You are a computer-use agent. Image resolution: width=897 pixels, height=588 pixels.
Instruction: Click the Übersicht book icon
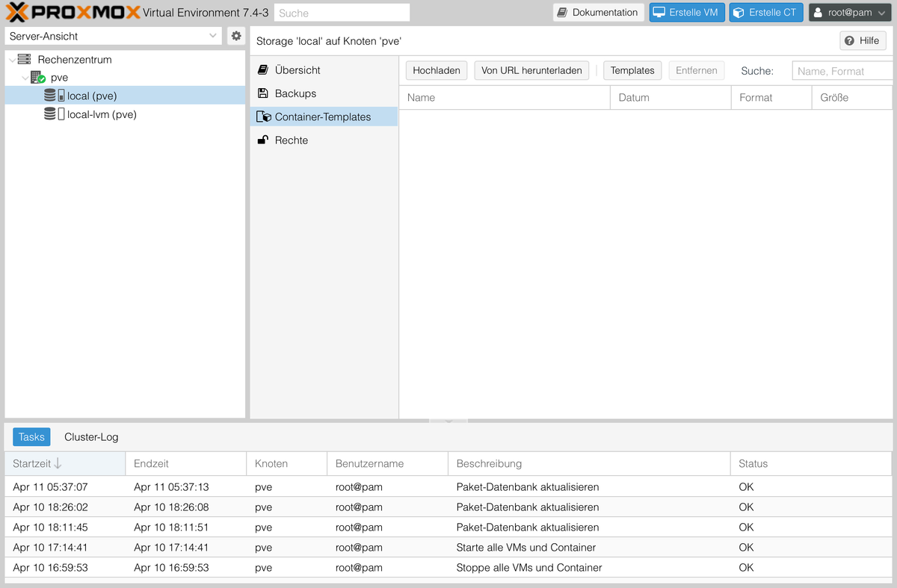click(x=262, y=69)
